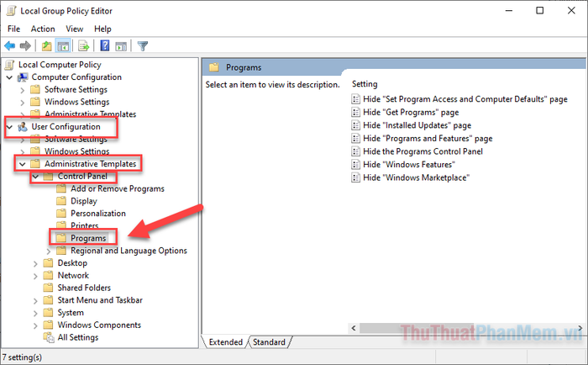Open the Help menu
588x365 pixels.
click(102, 29)
